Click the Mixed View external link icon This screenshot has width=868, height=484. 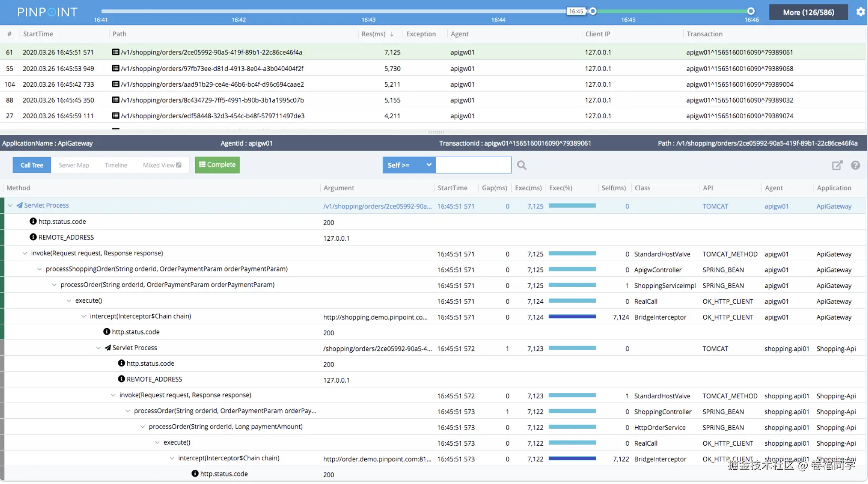click(x=179, y=165)
